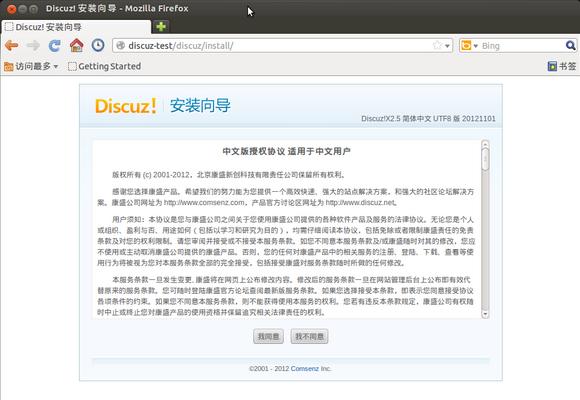
Task: Reload the page with the refresh icon
Action: [55, 46]
